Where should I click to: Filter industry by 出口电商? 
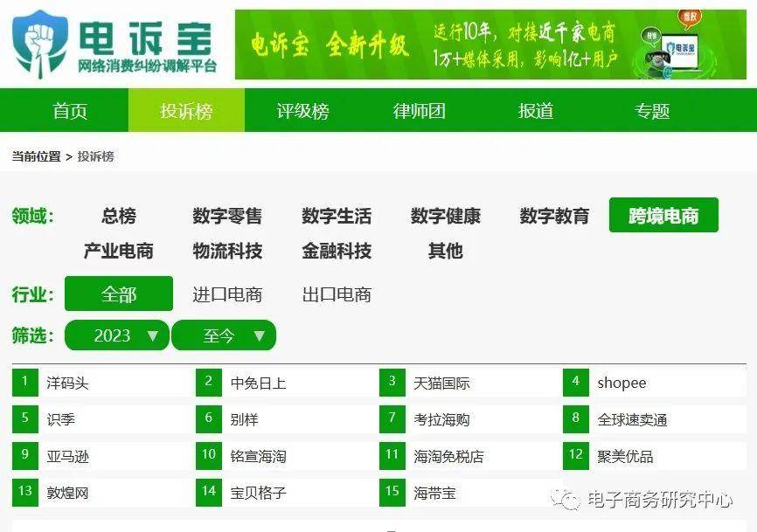pos(337,294)
